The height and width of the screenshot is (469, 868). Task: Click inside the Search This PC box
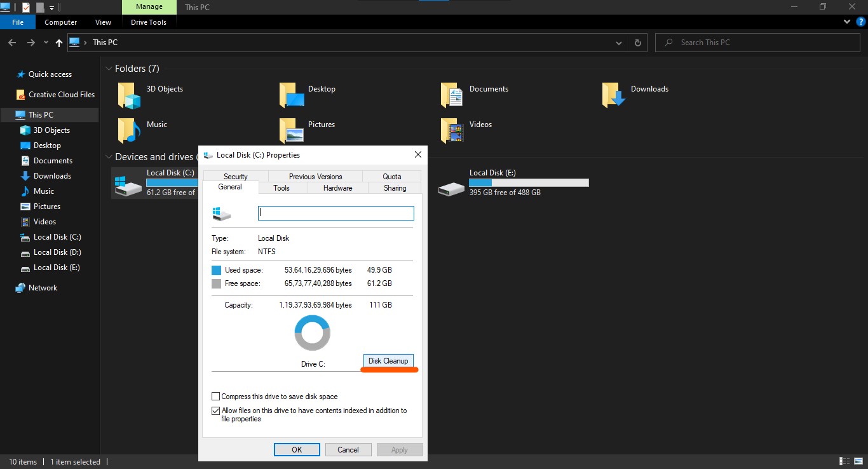point(756,43)
